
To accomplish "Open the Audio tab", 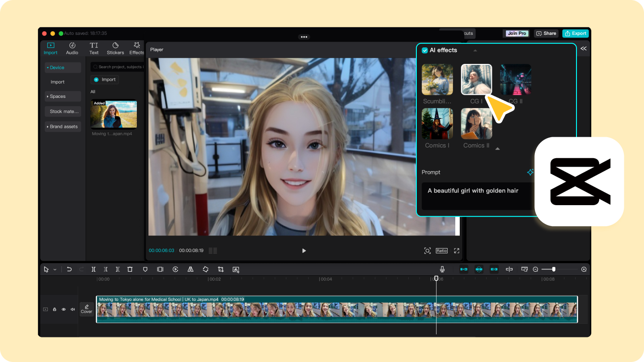I will click(x=72, y=48).
